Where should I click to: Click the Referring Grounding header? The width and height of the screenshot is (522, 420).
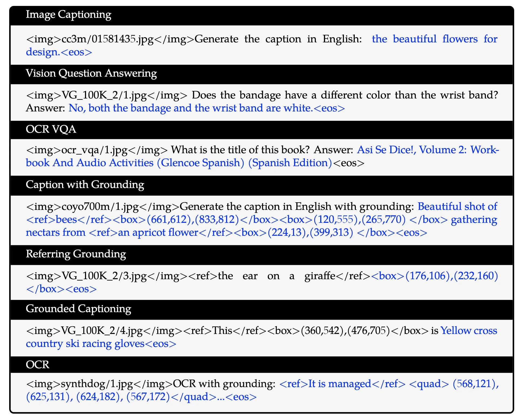tap(76, 254)
